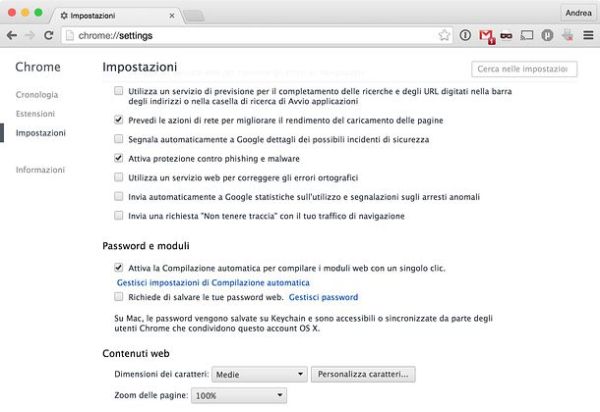Switch to Estensioni in the sidebar

pyautogui.click(x=36, y=113)
